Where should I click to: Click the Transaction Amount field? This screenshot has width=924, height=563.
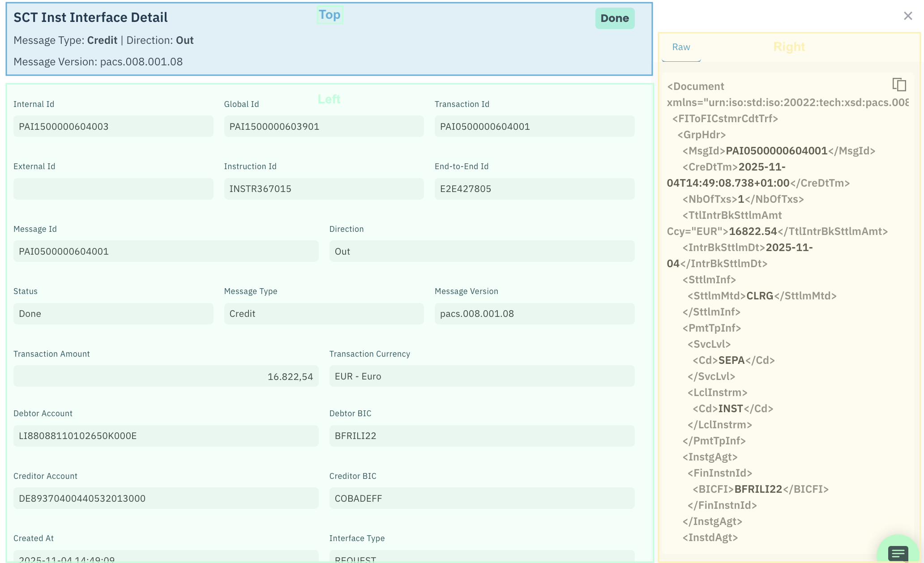tap(166, 376)
